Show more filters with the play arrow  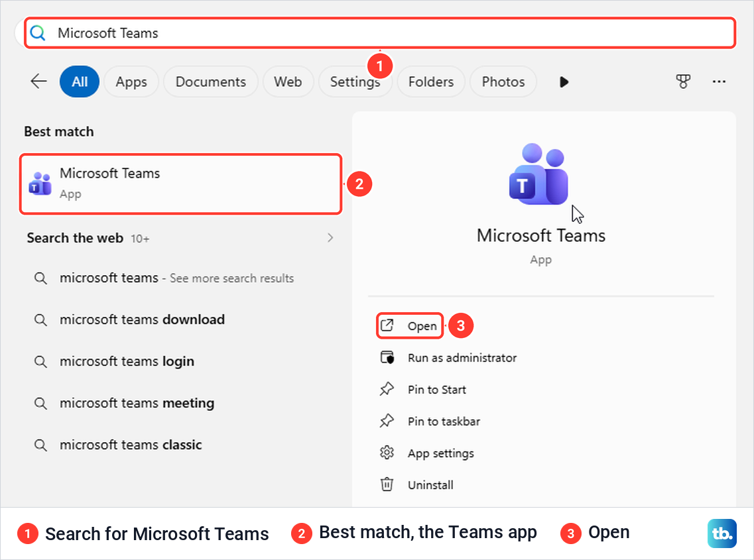tap(564, 82)
